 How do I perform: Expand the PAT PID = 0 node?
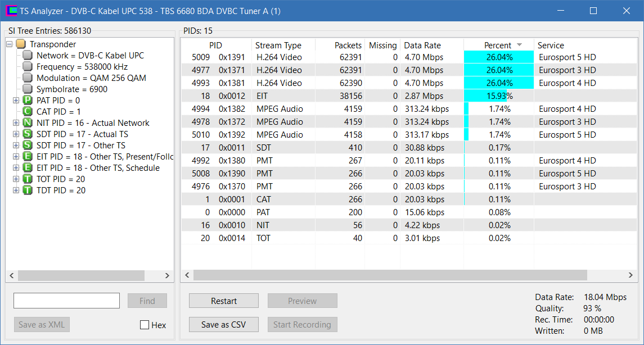16,100
